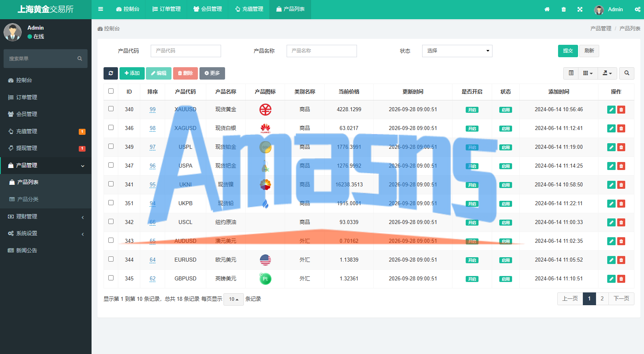Tick the select-all checkbox in table header
Screen dimensions: 644x354
point(111,91)
